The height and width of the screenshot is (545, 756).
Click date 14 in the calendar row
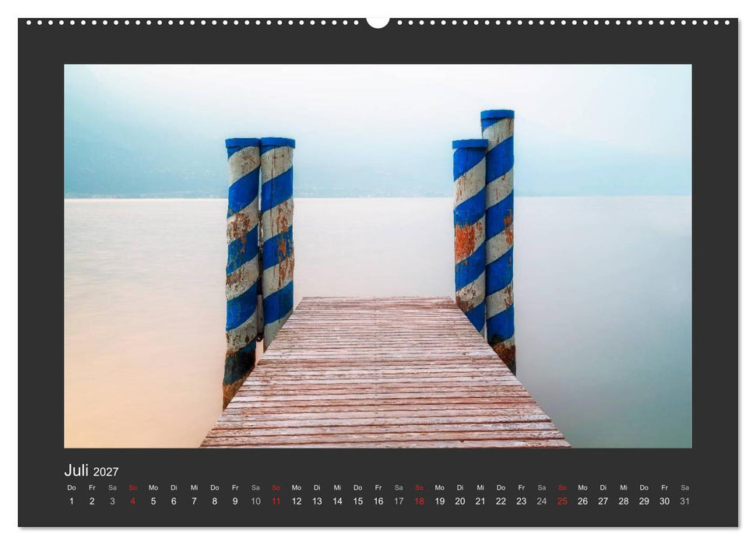[337, 501]
